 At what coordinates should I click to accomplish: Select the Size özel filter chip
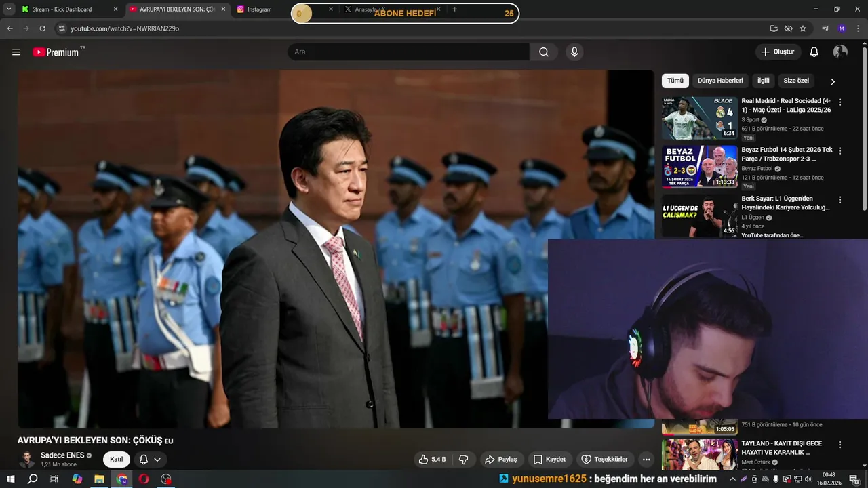pos(796,81)
